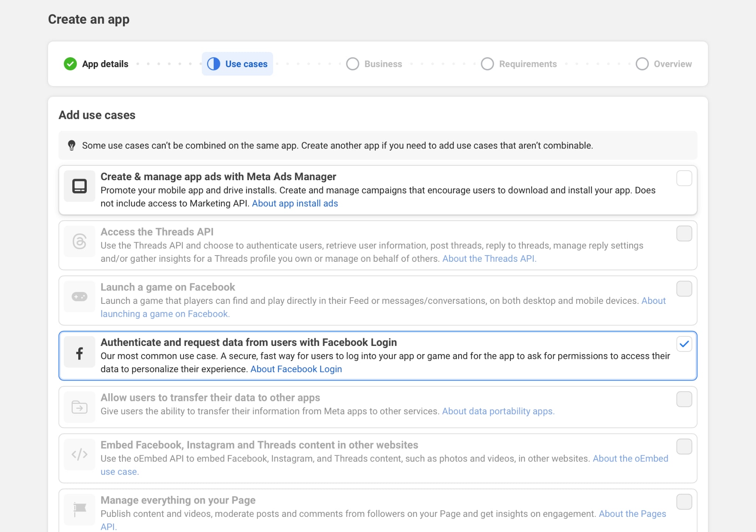Open the About the Pages API link
756x532 pixels.
click(x=632, y=514)
